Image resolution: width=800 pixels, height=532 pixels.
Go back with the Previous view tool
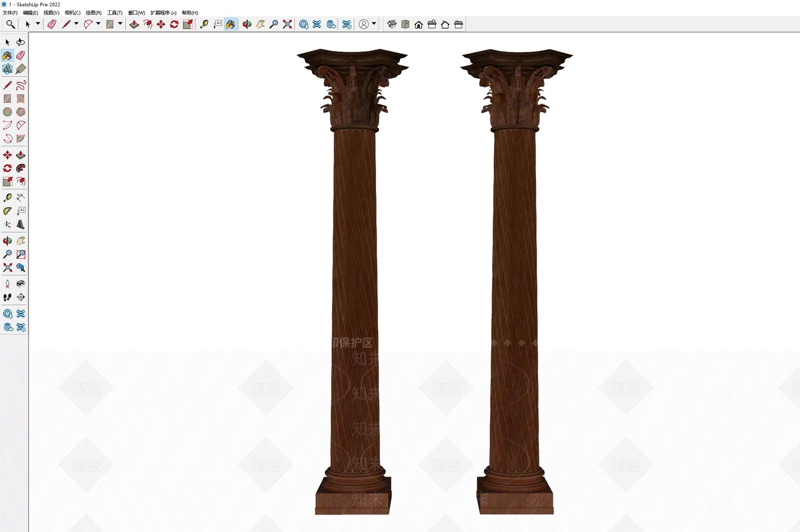(x=20, y=268)
